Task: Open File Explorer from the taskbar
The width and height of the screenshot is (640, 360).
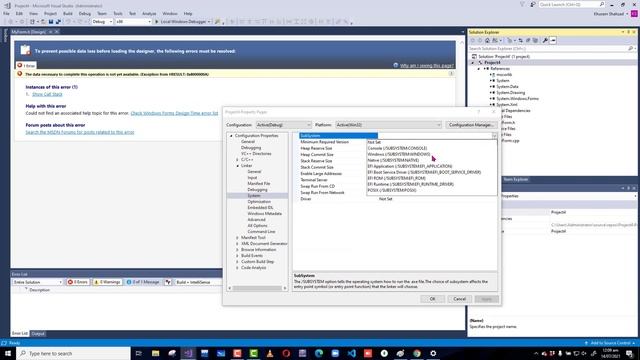Action: click(x=156, y=353)
